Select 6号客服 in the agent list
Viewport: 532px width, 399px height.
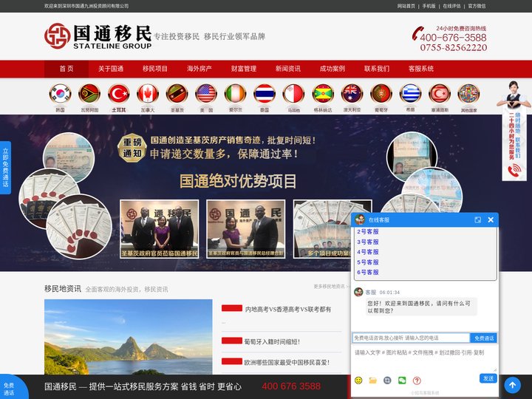[x=368, y=272]
